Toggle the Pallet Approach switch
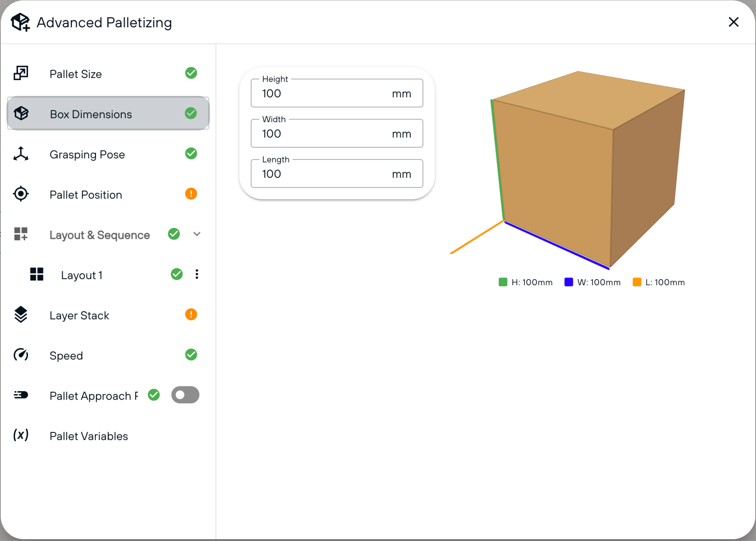This screenshot has height=541, width=756. (185, 395)
